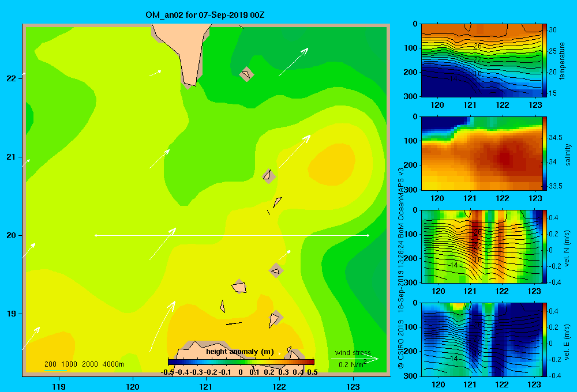This screenshot has height=392, width=577.
Task: Click longitude label 119 below main map
Action: click(59, 386)
